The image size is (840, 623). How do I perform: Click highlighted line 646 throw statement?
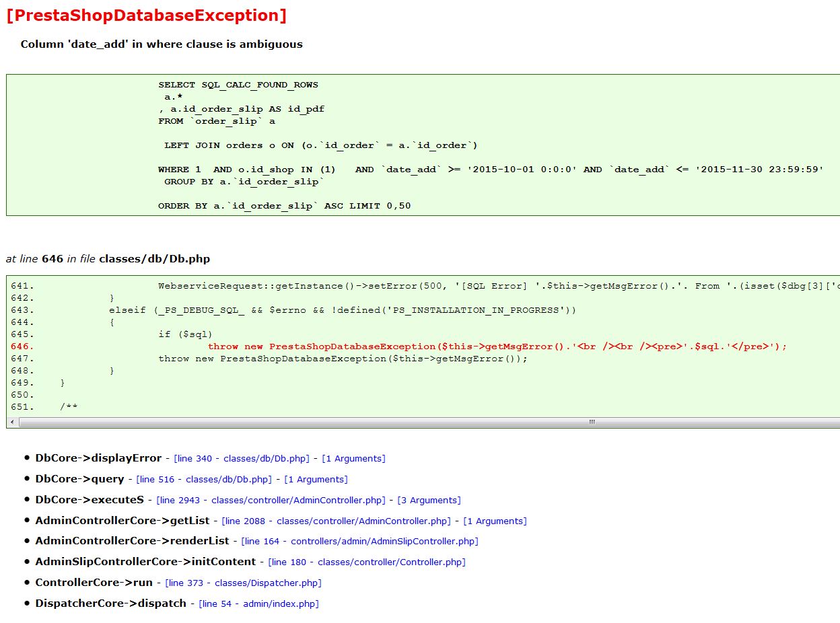pos(497,346)
